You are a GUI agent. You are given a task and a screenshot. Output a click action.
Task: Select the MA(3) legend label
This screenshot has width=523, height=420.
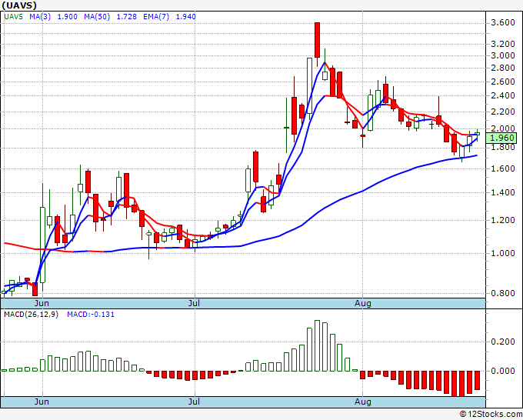pos(40,17)
